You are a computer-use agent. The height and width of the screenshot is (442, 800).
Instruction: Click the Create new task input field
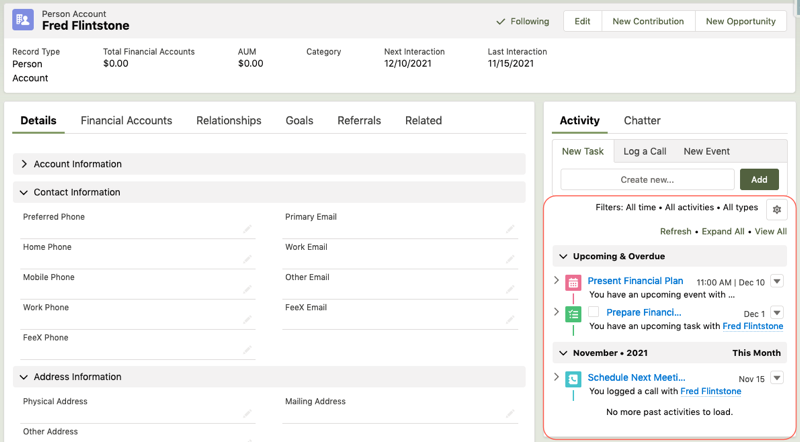(647, 180)
